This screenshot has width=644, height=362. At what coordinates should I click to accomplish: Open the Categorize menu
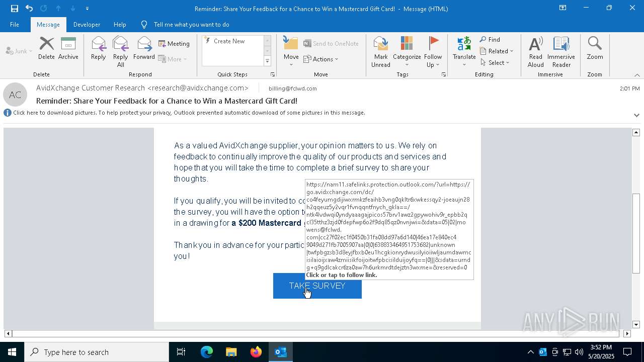pyautogui.click(x=407, y=52)
